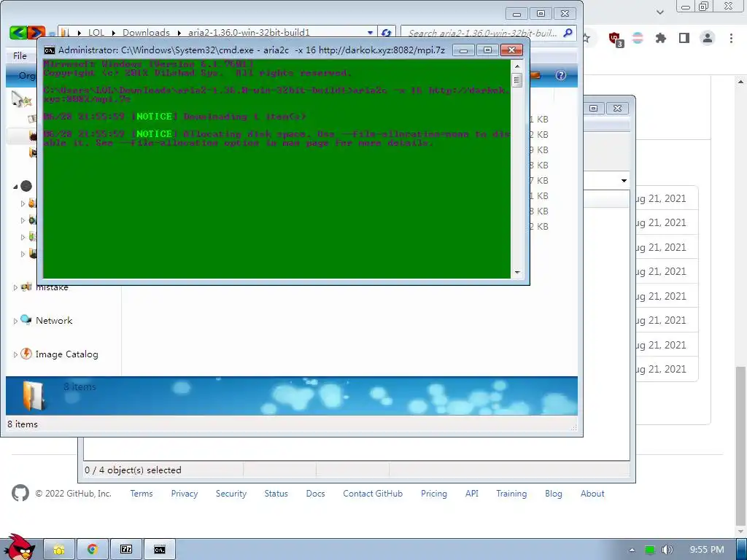
Task: Click the Image Catalog lightning icon
Action: [x=27, y=354]
